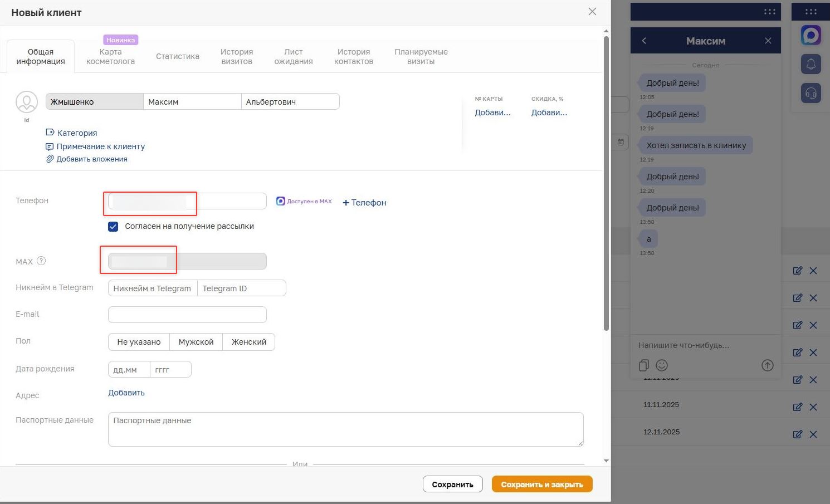Switch to Статистика tab
The image size is (830, 504).
pyautogui.click(x=177, y=56)
